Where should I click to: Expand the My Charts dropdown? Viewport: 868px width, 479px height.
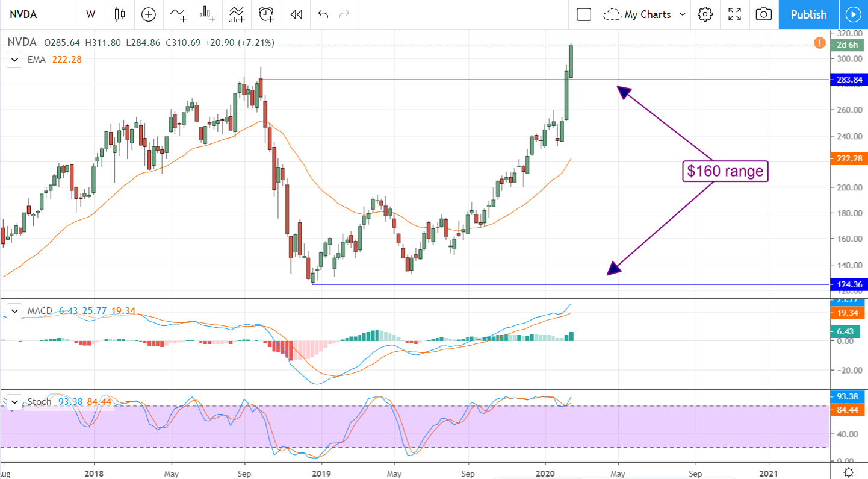646,14
